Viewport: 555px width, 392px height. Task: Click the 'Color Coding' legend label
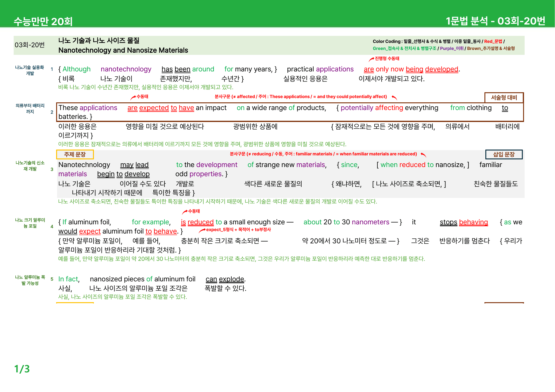coord(387,41)
